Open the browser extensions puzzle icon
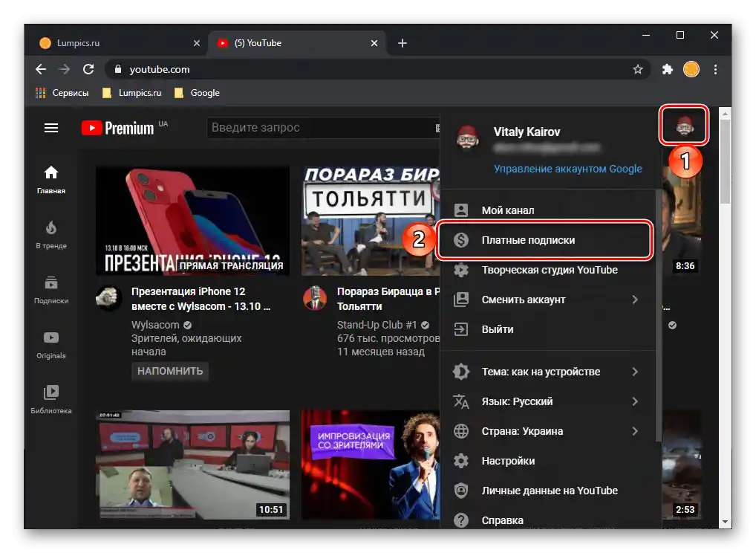756x553 pixels. point(667,69)
